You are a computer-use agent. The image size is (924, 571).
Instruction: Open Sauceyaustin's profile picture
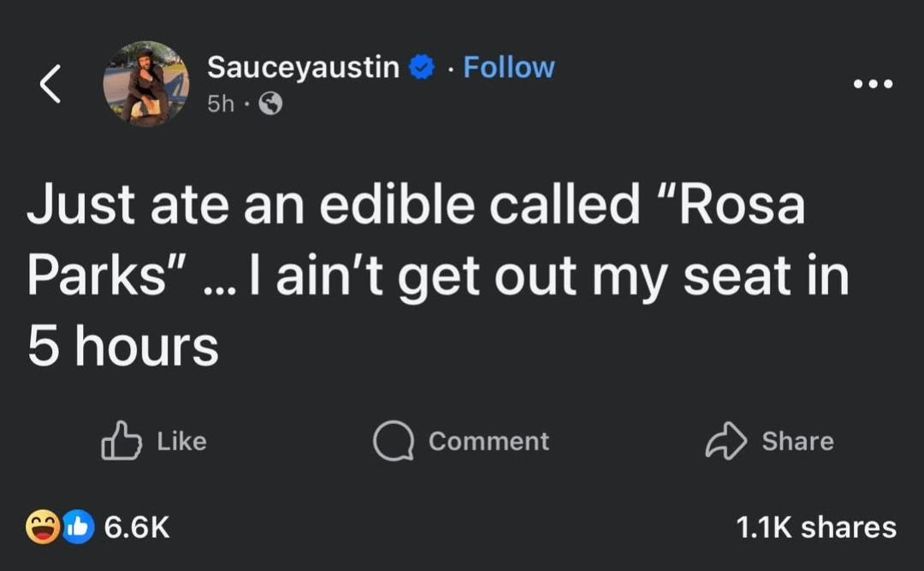(145, 83)
